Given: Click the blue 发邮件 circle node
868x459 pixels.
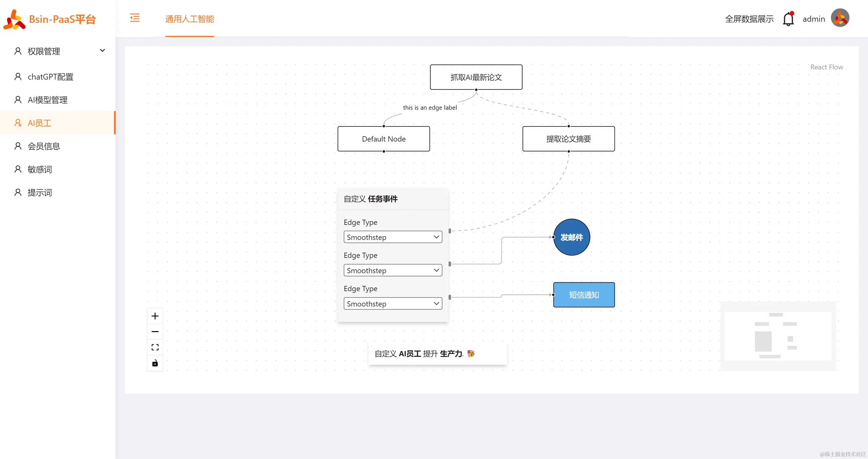Looking at the screenshot, I should coord(571,237).
